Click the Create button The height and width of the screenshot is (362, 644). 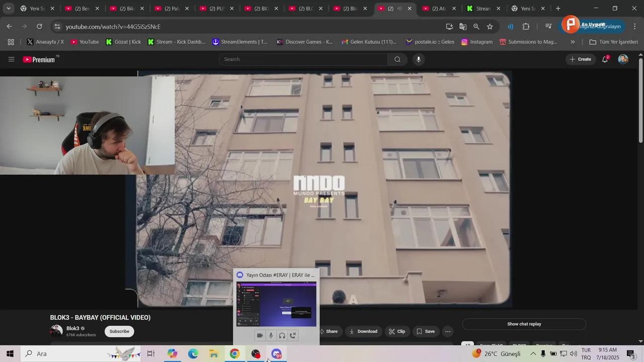click(580, 59)
